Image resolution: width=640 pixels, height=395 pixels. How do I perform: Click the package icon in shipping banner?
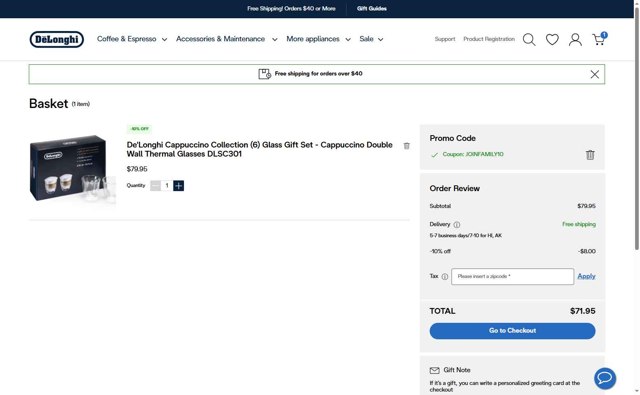click(x=264, y=74)
